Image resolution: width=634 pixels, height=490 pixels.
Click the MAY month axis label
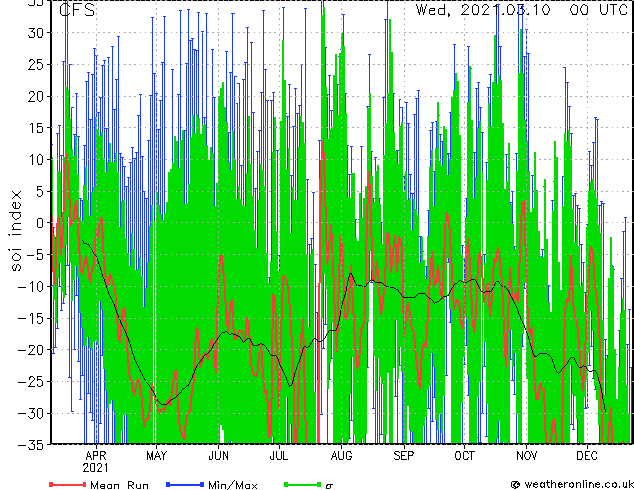(156, 456)
